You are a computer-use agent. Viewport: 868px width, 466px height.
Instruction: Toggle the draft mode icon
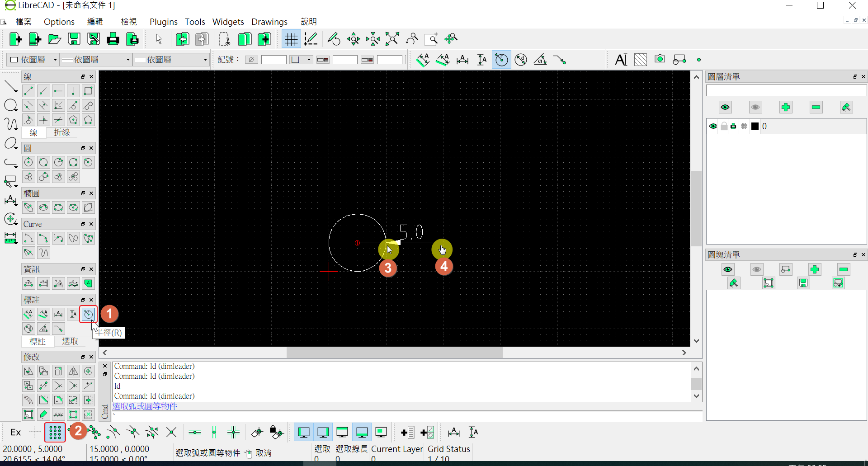tap(311, 39)
